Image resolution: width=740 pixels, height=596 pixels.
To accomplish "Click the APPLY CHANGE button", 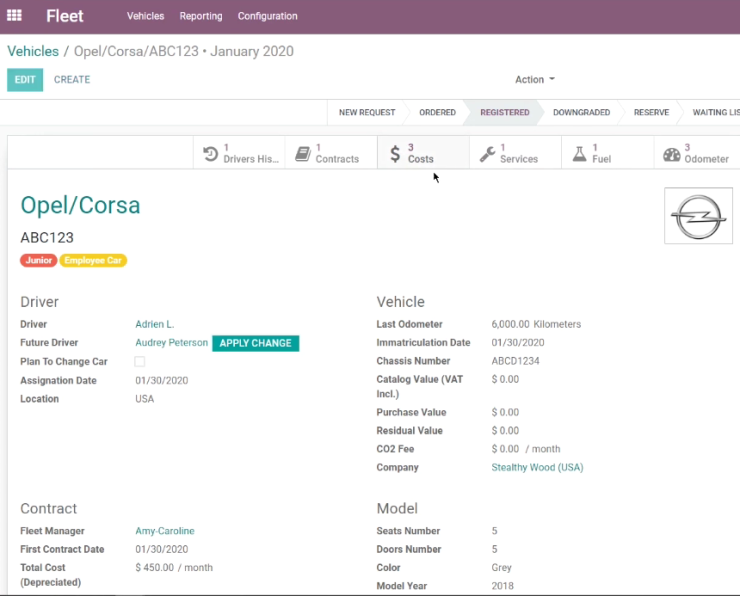I will 256,343.
